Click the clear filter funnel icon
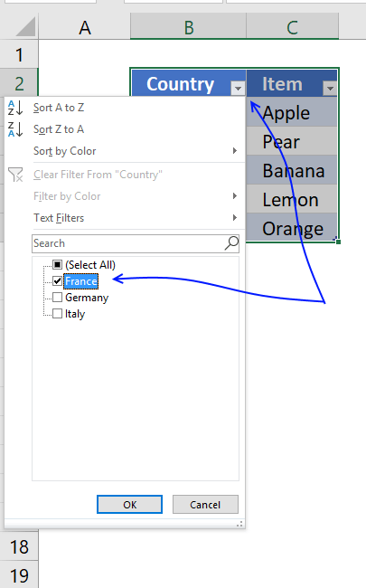 (x=15, y=175)
